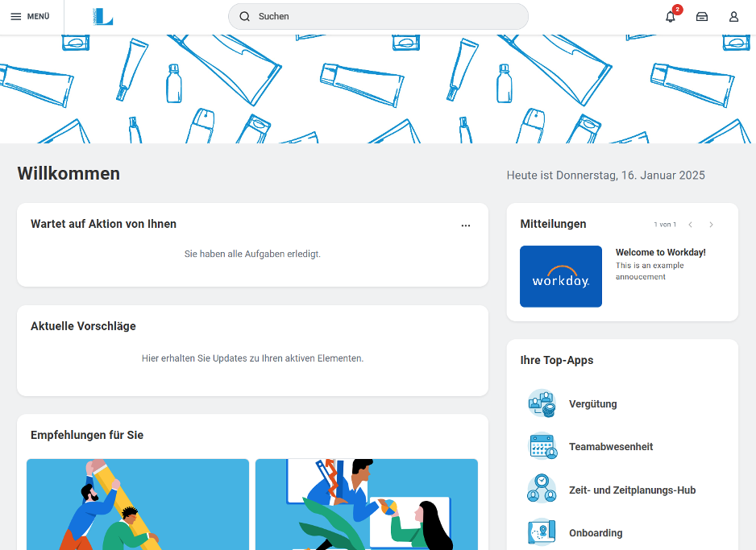Viewport: 756px width, 550px height.
Task: Open the three-dot options for pending actions
Action: [x=465, y=225]
